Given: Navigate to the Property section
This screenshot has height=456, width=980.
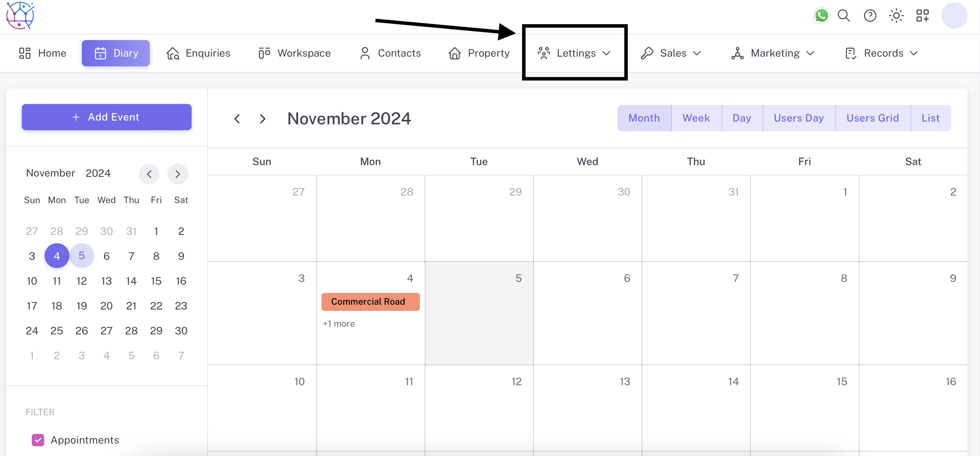Looking at the screenshot, I should pyautogui.click(x=479, y=53).
